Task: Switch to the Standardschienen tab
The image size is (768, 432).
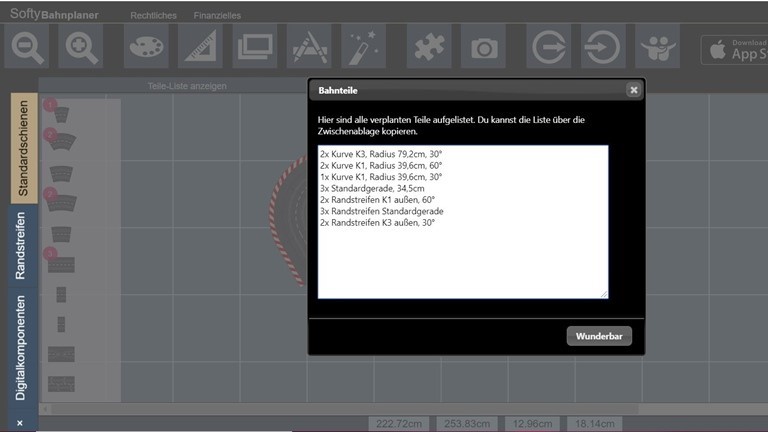Action: [24, 148]
